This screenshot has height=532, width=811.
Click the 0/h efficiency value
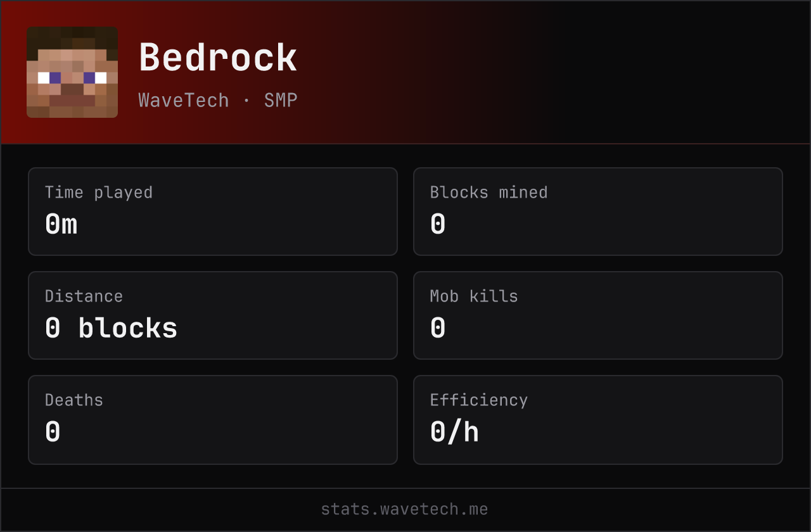pos(454,433)
